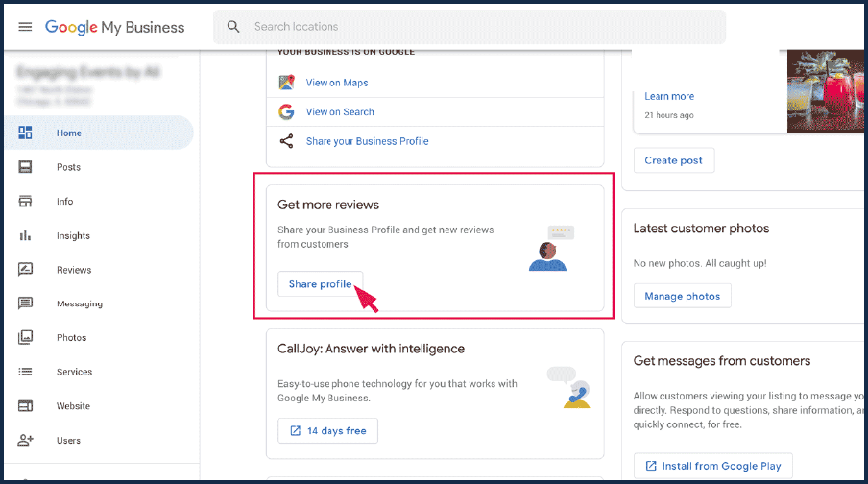Open the hamburger main menu
The width and height of the screenshot is (868, 484).
click(x=25, y=27)
